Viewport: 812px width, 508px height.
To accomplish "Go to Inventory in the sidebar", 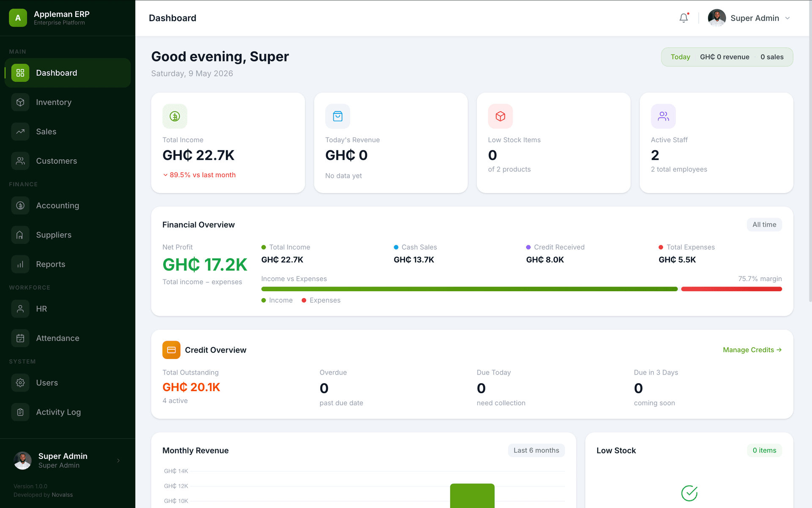I will tap(68, 102).
